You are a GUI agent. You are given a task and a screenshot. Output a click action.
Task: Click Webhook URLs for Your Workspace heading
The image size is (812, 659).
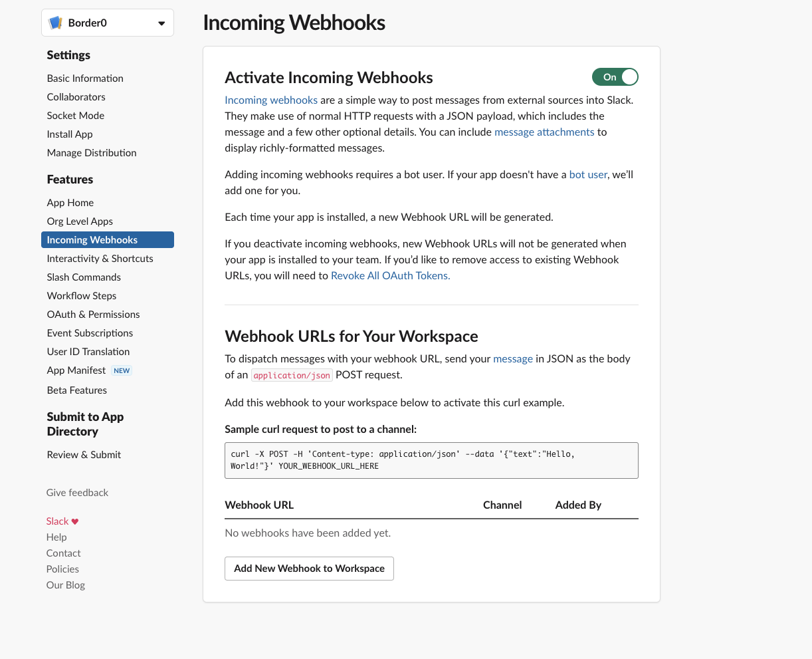pos(352,336)
